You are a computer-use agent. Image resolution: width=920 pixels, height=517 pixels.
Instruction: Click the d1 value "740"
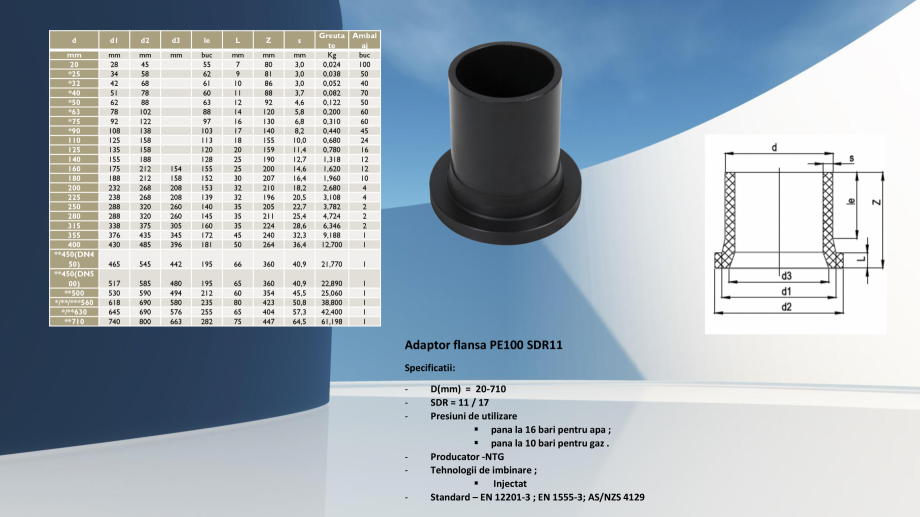114,322
